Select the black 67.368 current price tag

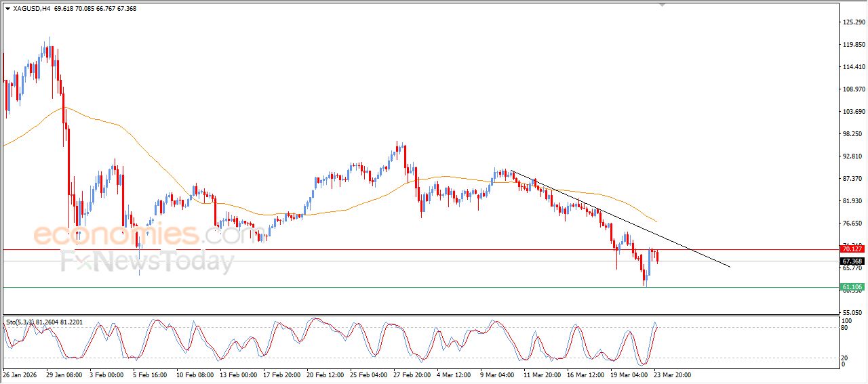(852, 261)
